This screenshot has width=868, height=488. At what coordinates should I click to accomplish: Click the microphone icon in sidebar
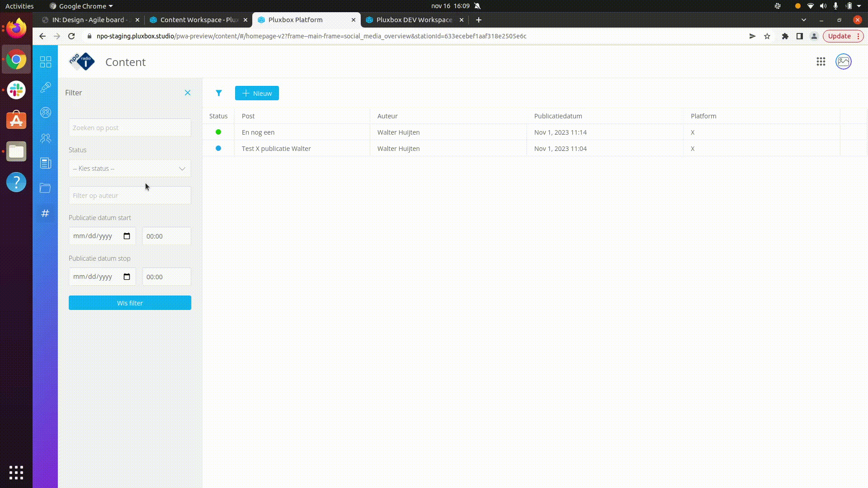tap(46, 87)
